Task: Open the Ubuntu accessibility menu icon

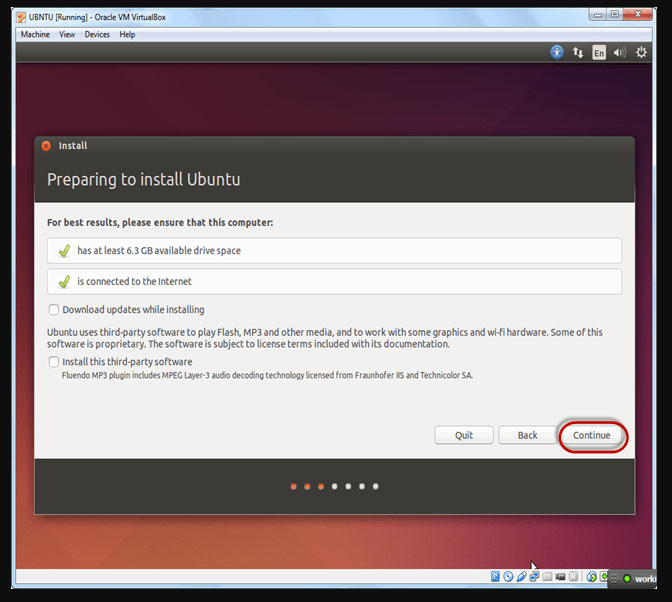Action: [557, 53]
